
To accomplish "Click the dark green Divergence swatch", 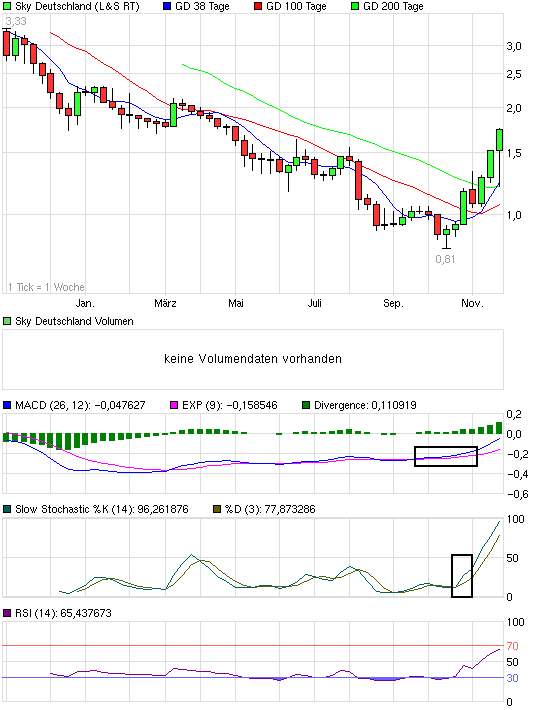I will click(306, 405).
